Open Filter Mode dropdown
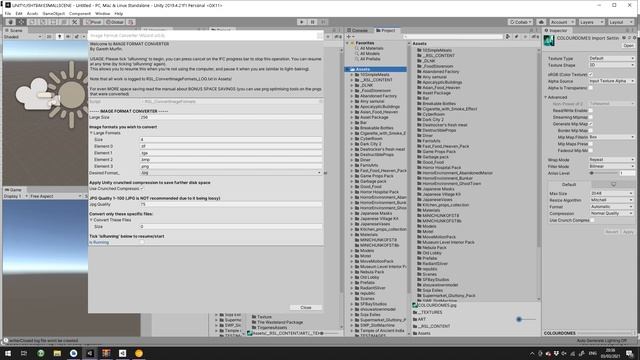This screenshot has height=360, width=640. (x=611, y=166)
